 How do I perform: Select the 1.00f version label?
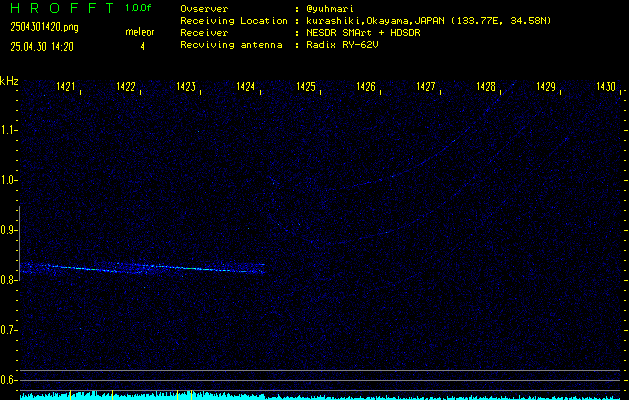[x=138, y=8]
